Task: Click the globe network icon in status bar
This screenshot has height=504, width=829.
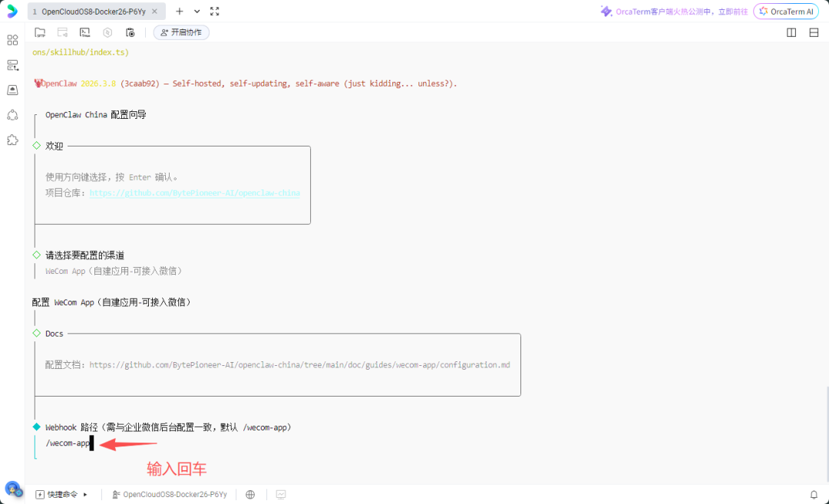Action: (250, 495)
